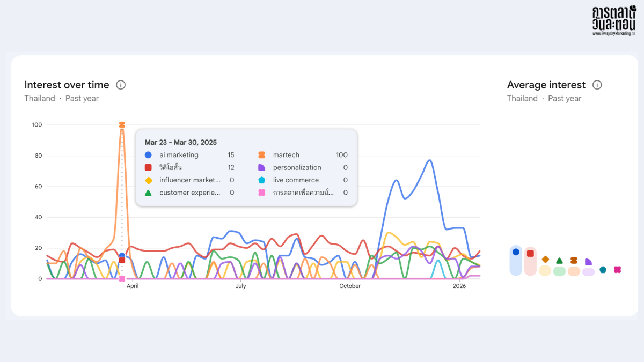The height and width of the screenshot is (362, 644).
Task: Click the info icon beside Interest over time
Action: click(x=121, y=85)
